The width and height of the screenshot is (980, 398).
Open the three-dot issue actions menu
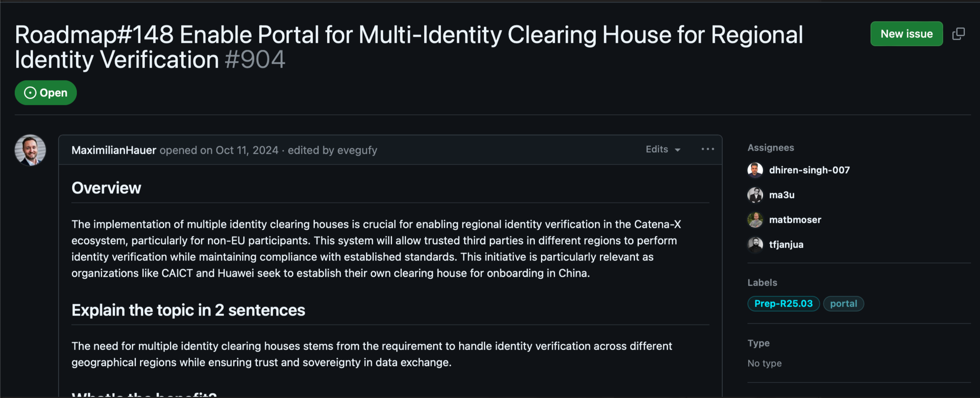708,149
